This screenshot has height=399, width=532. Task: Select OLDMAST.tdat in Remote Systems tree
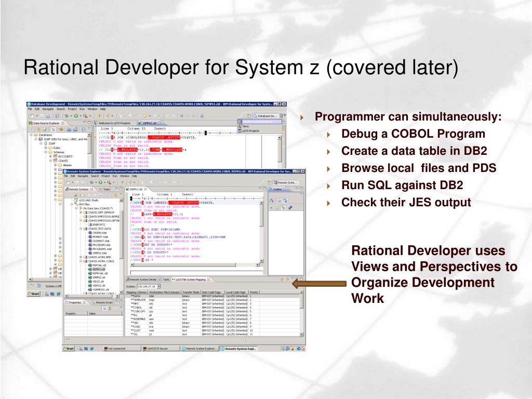point(101,241)
